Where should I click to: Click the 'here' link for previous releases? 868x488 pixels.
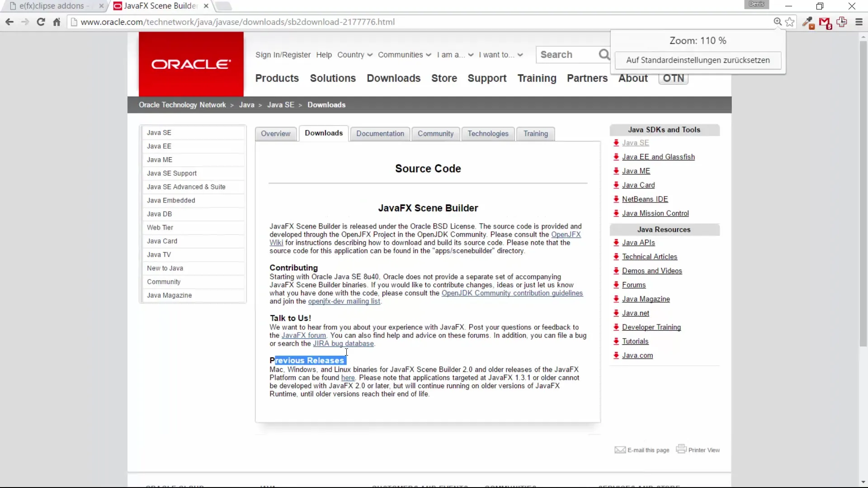[348, 378]
